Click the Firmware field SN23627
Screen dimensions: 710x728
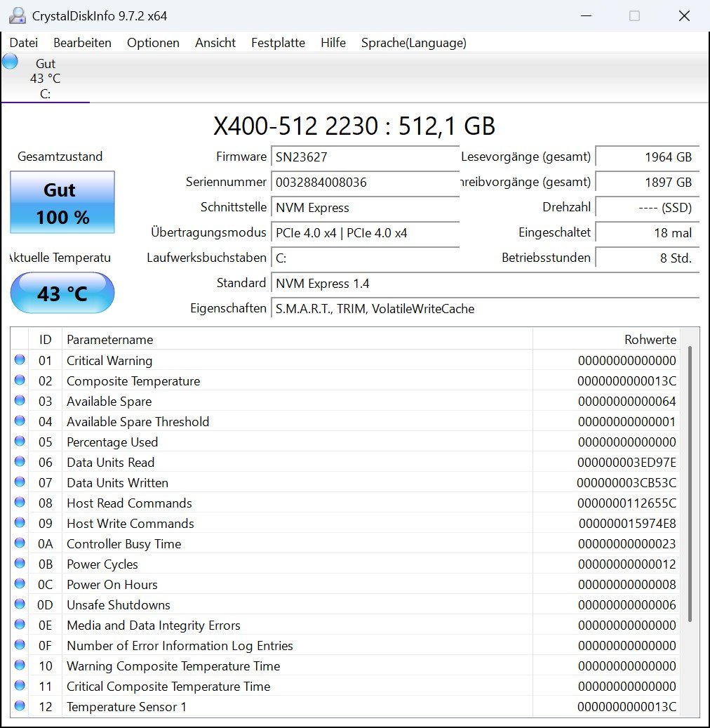coord(366,157)
